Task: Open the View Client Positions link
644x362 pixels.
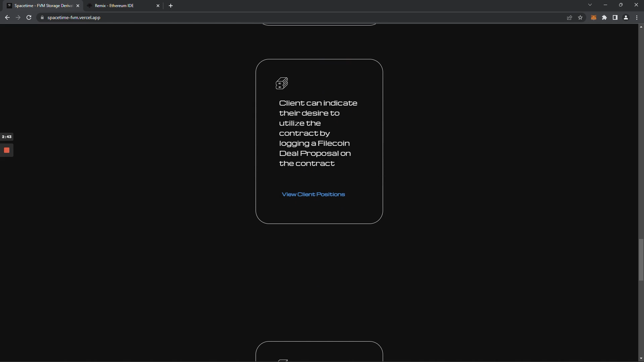Action: 313,194
